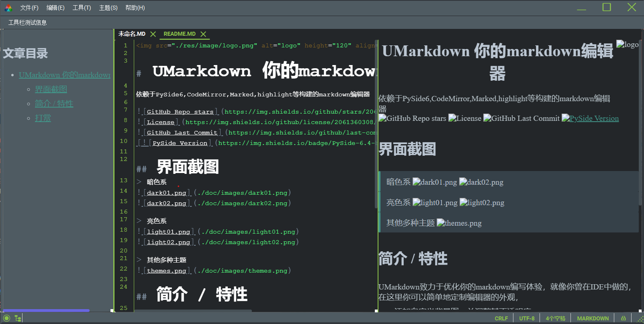The height and width of the screenshot is (324, 644).
Task: Click the themes.png image in preview
Action: pos(459,223)
